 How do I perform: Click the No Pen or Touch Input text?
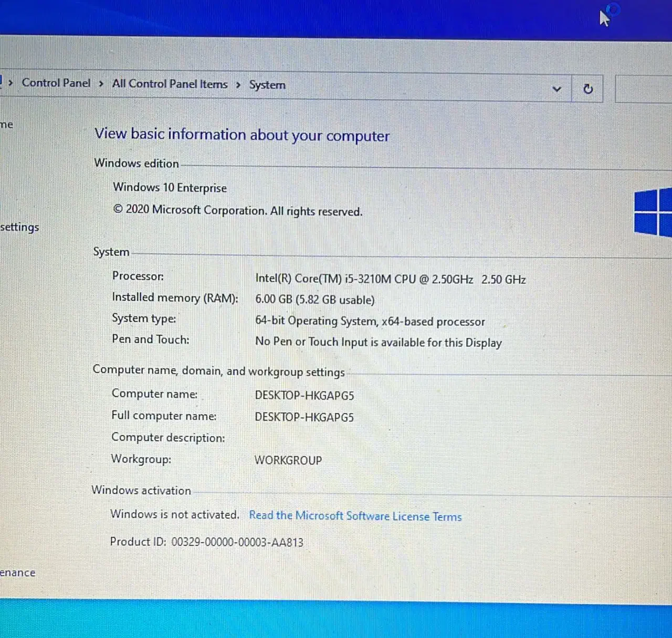click(x=379, y=342)
